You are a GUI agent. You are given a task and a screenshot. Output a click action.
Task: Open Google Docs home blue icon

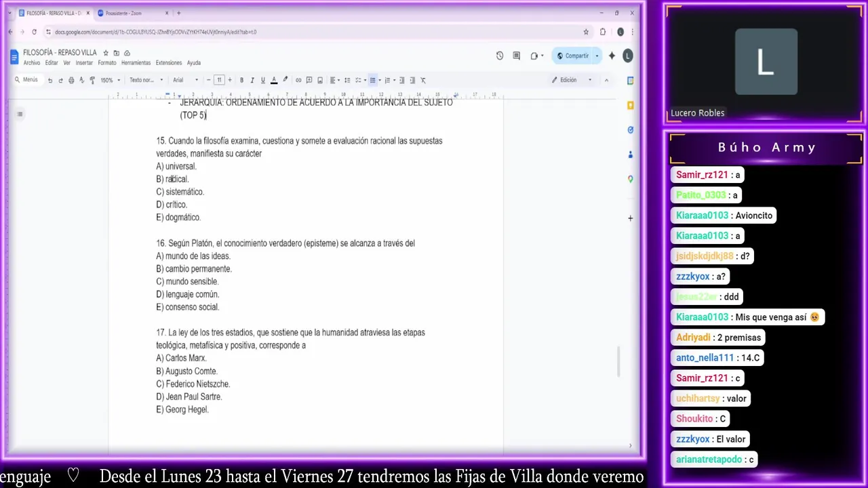point(14,57)
